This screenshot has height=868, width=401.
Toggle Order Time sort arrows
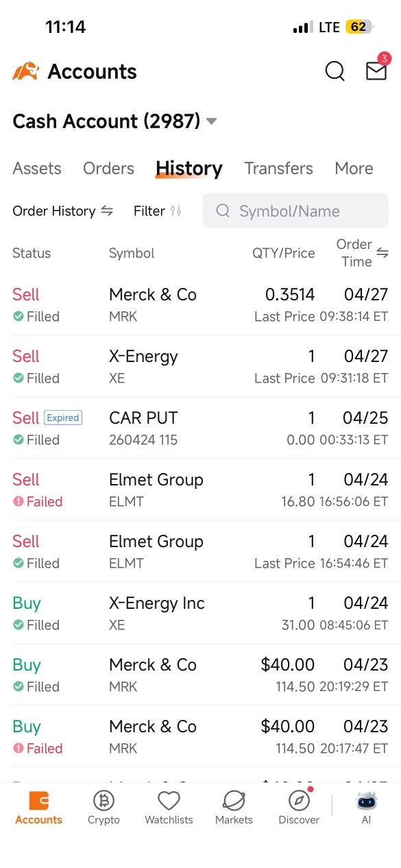tap(382, 253)
